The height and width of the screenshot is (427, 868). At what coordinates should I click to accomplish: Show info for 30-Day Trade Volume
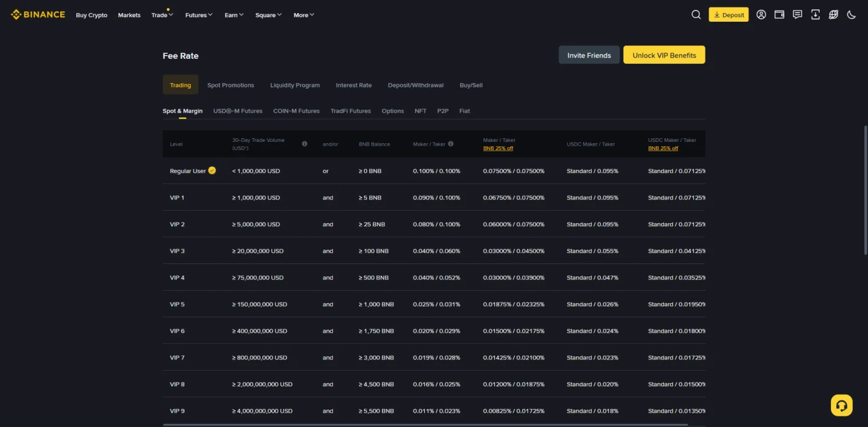(304, 144)
